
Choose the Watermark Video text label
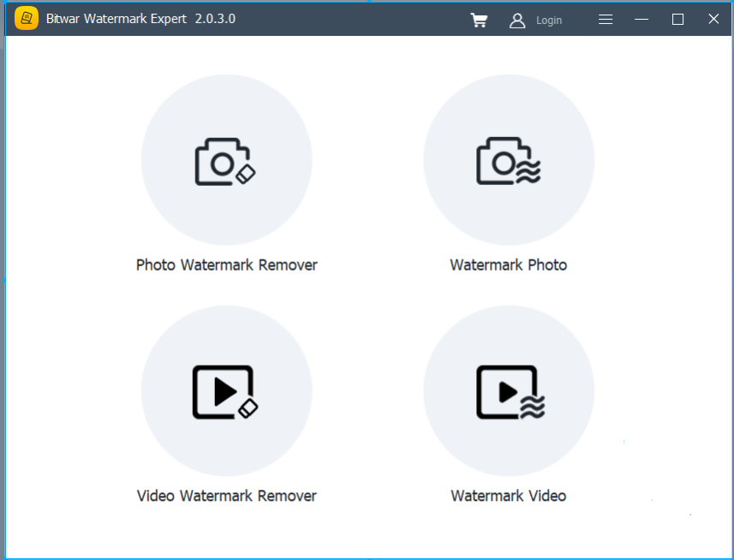coord(509,496)
